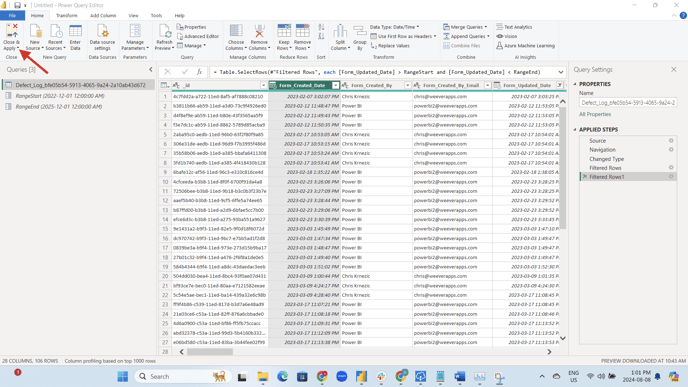Open Vision AI insights
This screenshot has height=387, width=688.
(x=507, y=36)
